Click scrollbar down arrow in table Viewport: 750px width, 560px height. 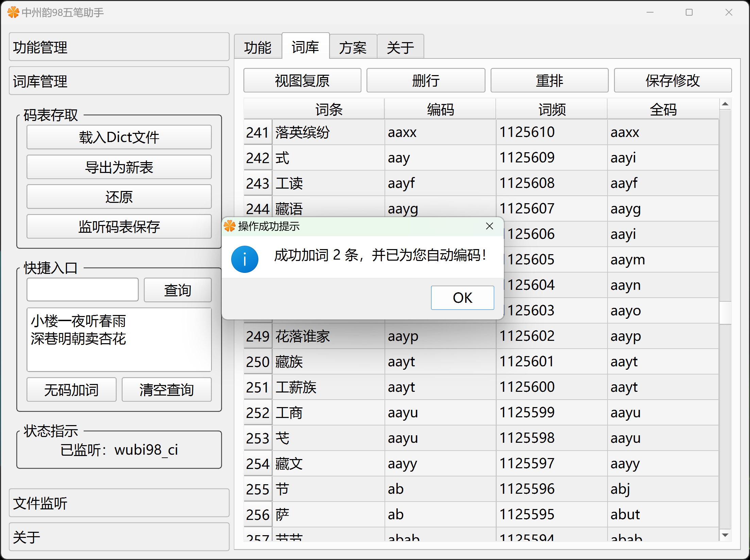click(725, 535)
